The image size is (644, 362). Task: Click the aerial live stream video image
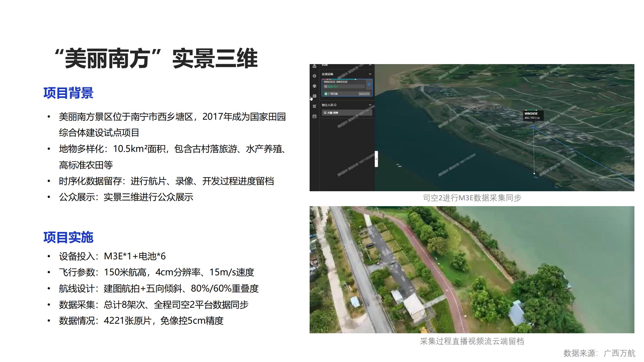coord(471,269)
